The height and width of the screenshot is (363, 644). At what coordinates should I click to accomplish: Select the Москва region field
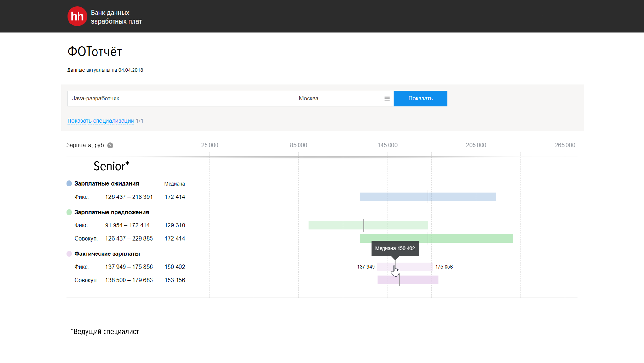[344, 99]
